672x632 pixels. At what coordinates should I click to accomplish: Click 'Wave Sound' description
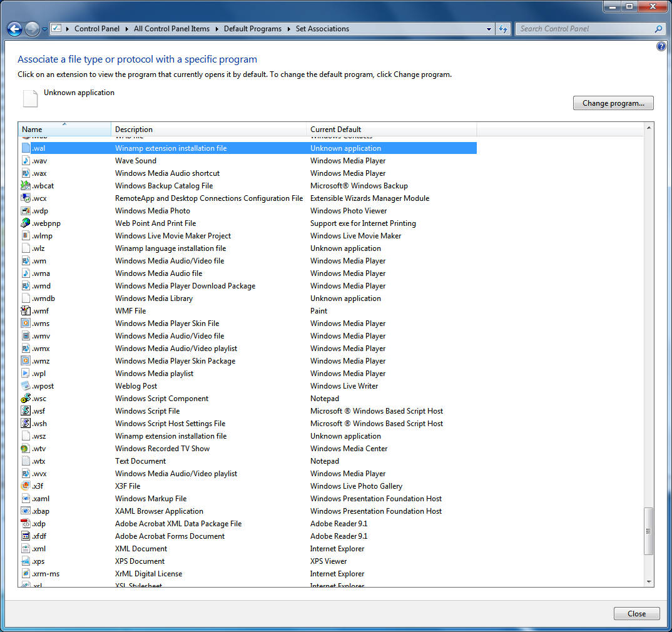135,161
